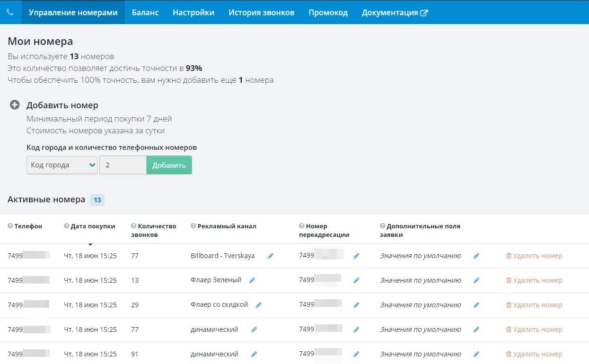Screen dimensions: 589x364
Task: Click the pencil icon to edit Флаер Зеленый channel
Action: point(252,280)
